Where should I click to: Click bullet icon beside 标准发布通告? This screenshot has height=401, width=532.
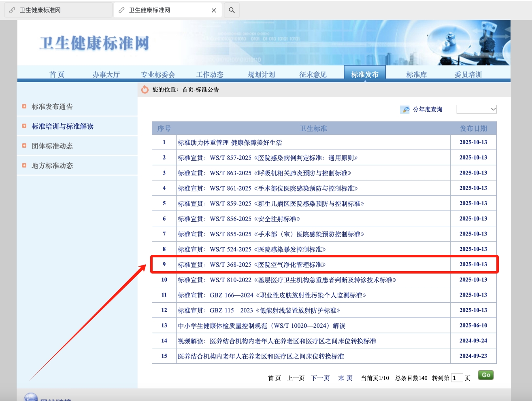(24, 106)
